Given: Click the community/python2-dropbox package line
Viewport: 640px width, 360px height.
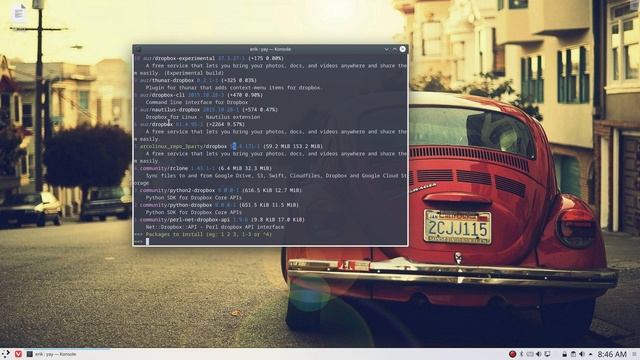Looking at the screenshot, I should (218, 190).
